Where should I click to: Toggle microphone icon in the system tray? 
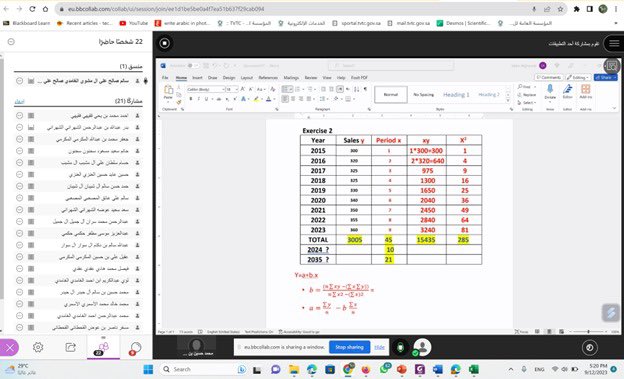click(x=524, y=369)
